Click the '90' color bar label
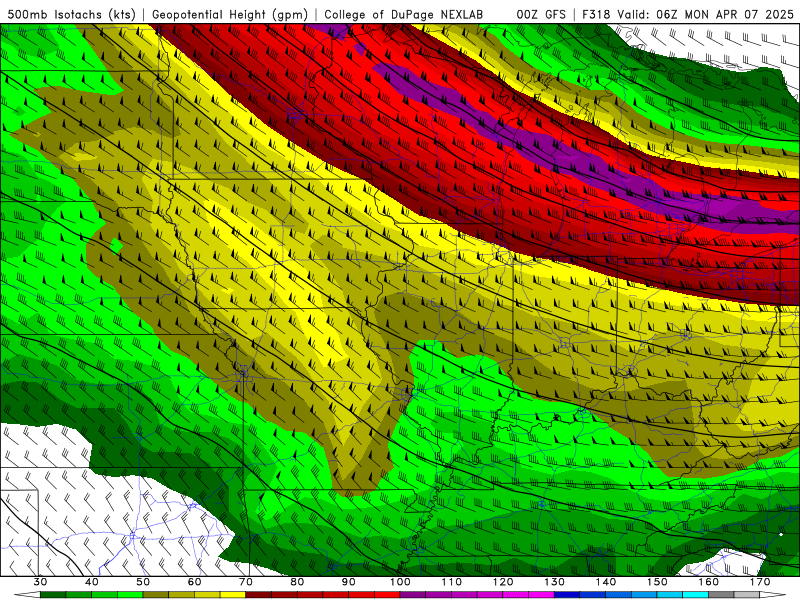The height and width of the screenshot is (600, 800). point(349,582)
